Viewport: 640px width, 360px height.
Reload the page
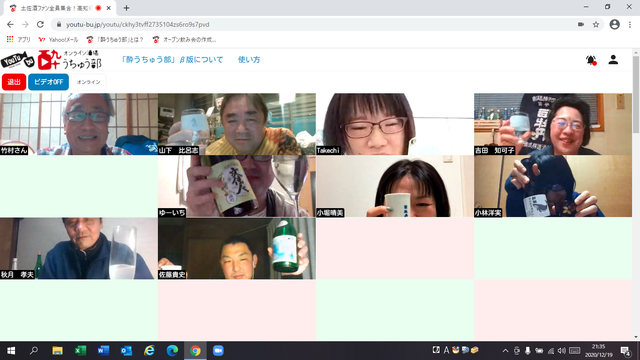pos(40,24)
